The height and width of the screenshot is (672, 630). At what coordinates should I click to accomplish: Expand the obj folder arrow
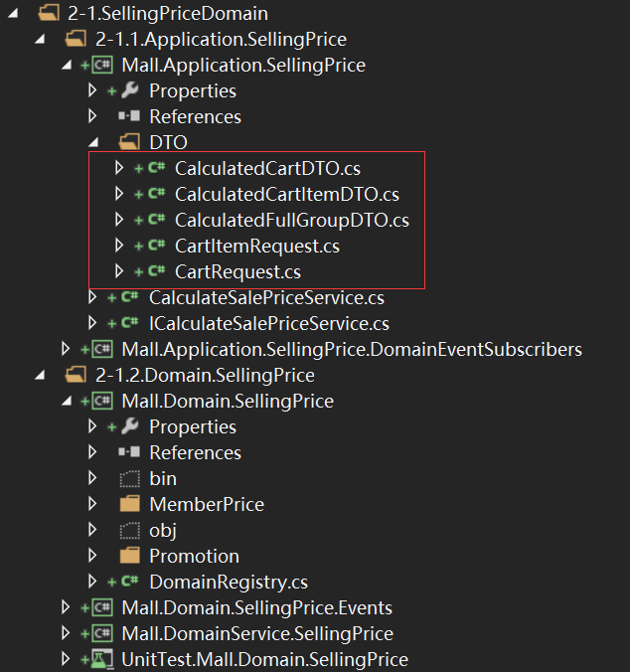(92, 530)
